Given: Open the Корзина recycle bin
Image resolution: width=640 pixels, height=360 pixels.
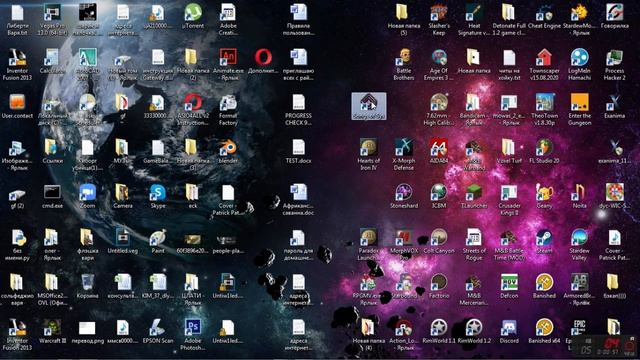Looking at the screenshot, I should click(x=87, y=286).
